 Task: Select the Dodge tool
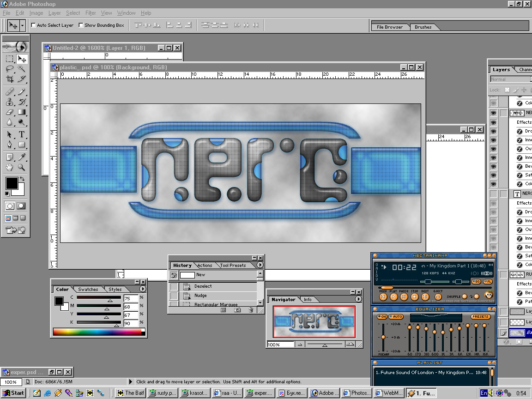coord(21,122)
